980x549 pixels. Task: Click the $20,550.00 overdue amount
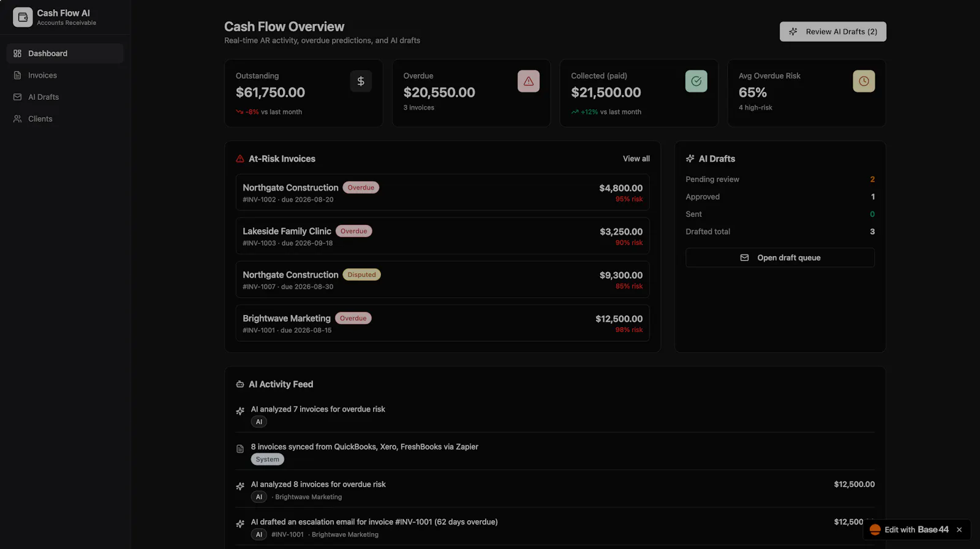point(439,93)
